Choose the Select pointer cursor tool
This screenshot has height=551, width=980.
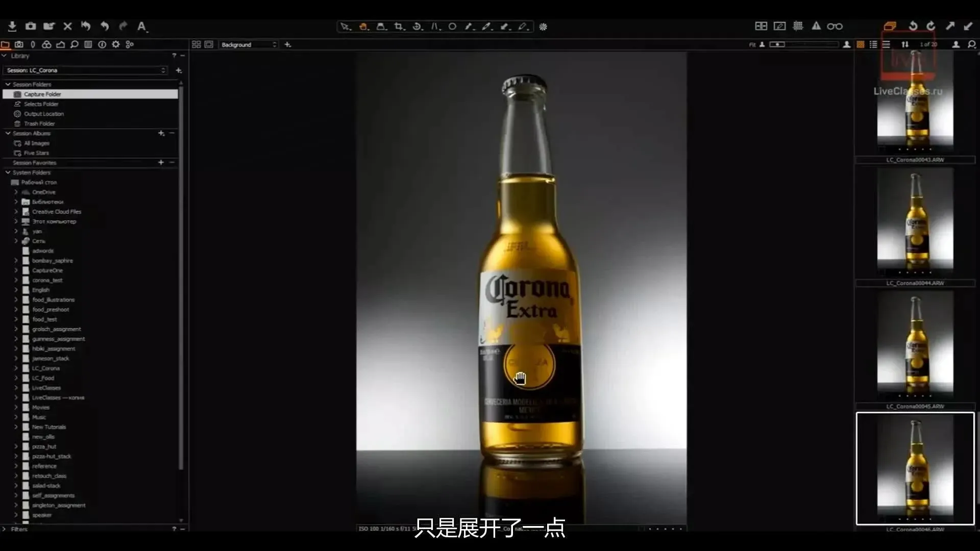coord(346,27)
